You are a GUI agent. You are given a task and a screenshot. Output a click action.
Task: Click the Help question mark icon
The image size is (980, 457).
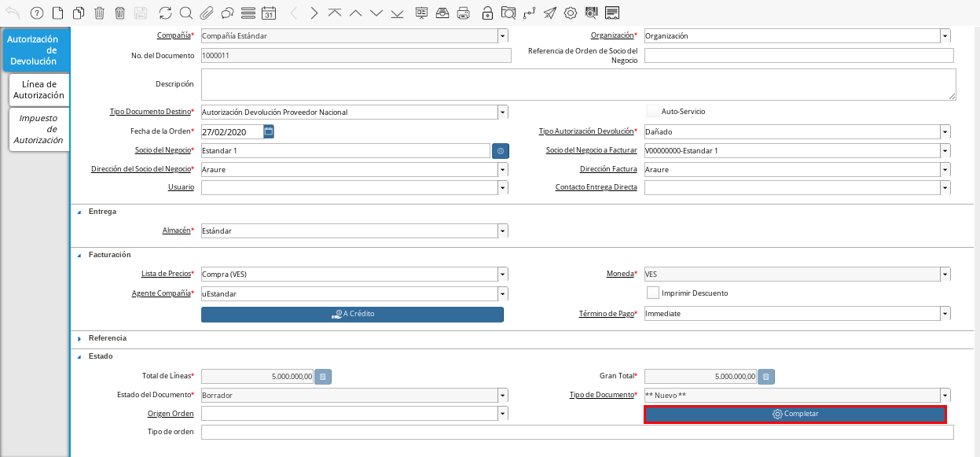36,13
